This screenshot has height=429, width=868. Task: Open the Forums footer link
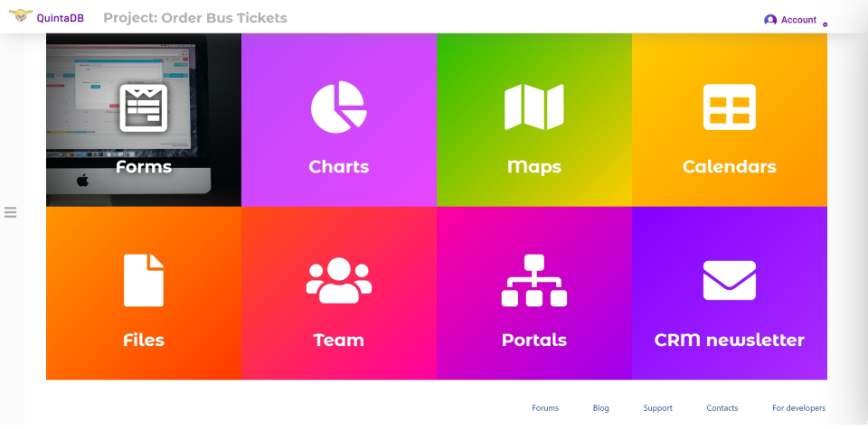click(545, 408)
